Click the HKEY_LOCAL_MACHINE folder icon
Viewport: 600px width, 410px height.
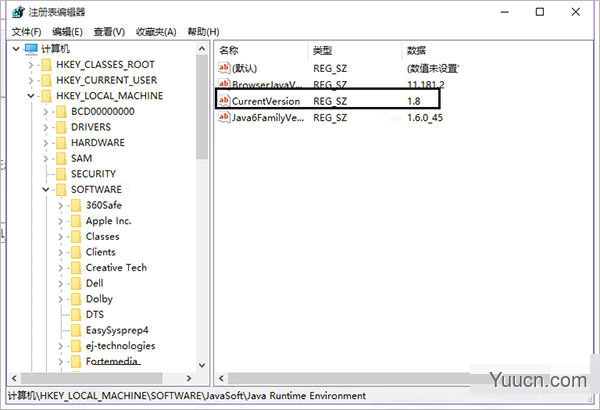[x=47, y=96]
